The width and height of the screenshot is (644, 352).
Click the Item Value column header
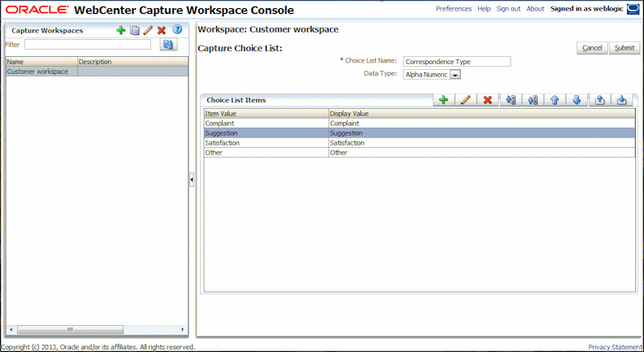[x=267, y=114]
